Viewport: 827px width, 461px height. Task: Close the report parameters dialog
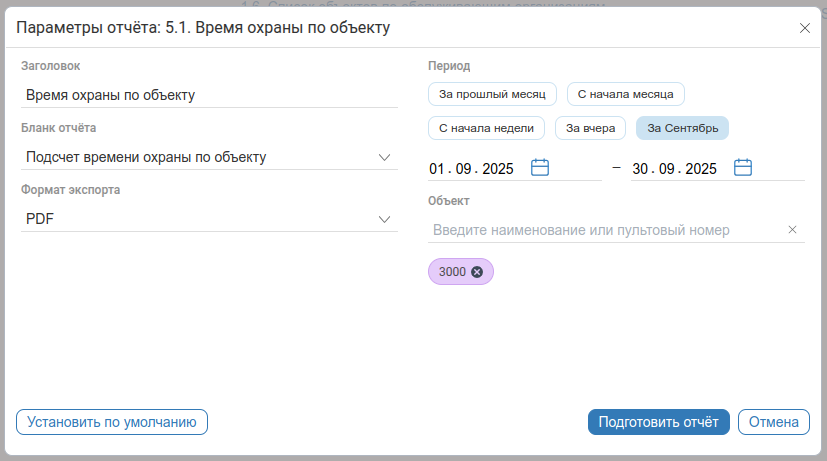coord(805,28)
